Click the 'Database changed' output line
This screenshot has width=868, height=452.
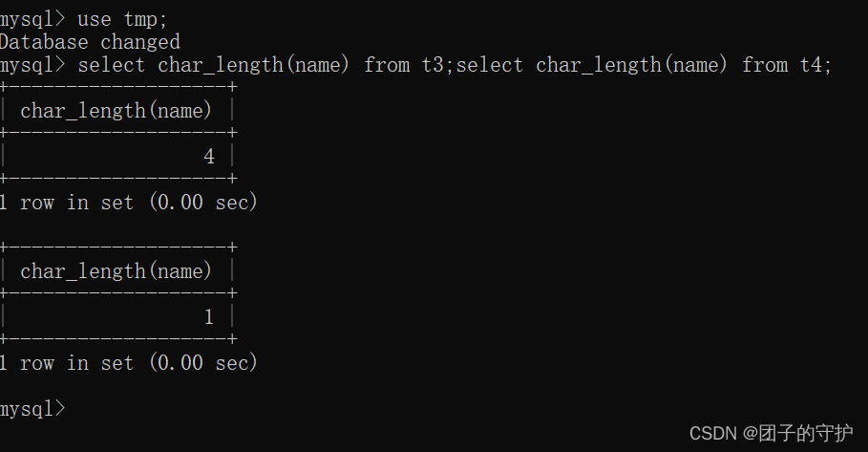point(90,42)
